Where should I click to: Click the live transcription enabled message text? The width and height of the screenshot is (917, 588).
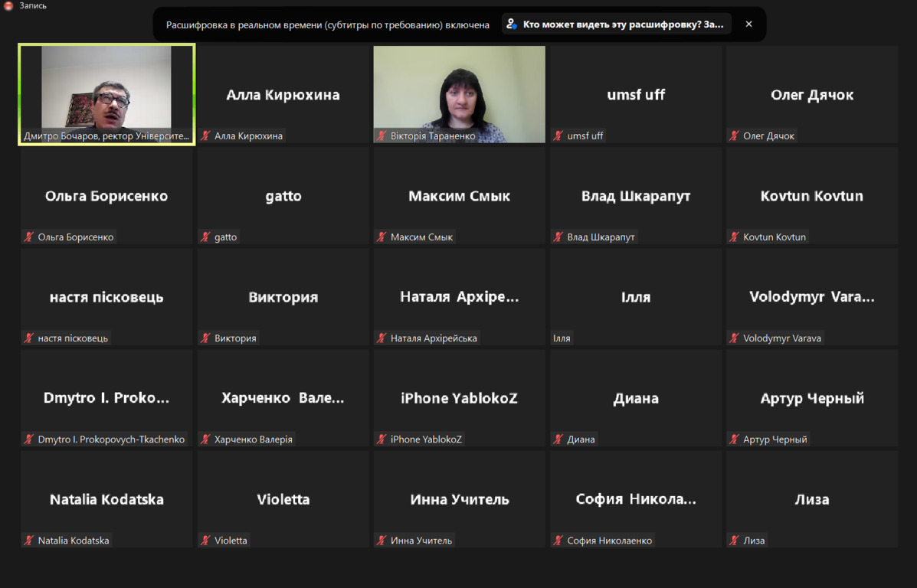tap(328, 24)
